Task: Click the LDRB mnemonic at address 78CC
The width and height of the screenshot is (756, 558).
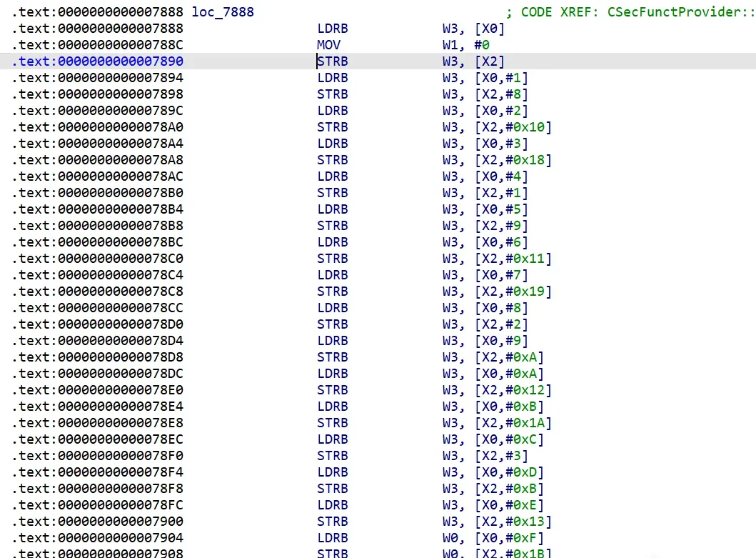Action: point(333,307)
